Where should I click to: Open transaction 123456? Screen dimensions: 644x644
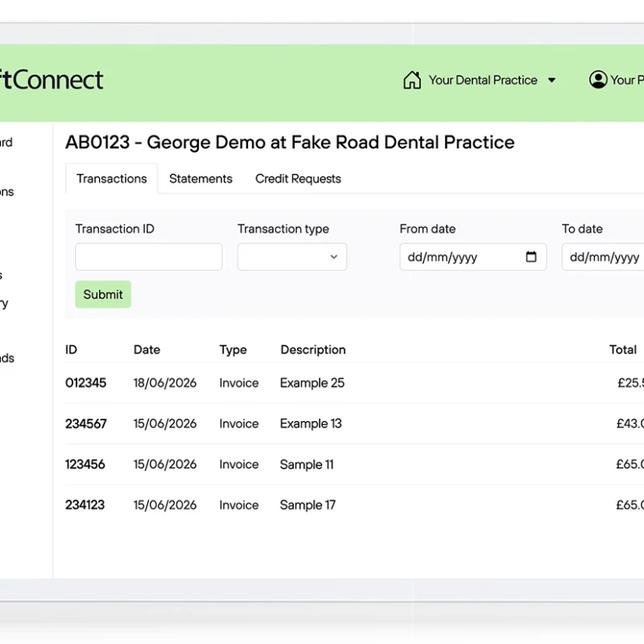(x=85, y=464)
